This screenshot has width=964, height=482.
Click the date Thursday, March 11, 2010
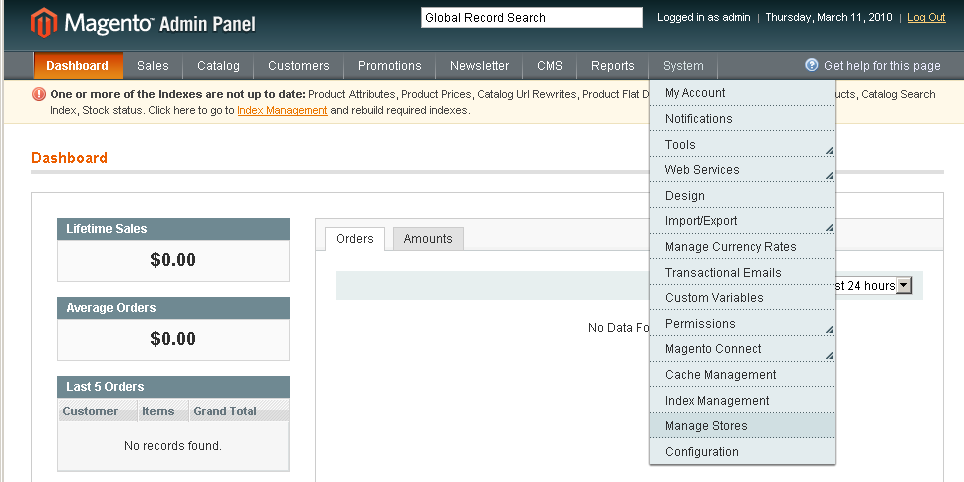[829, 17]
